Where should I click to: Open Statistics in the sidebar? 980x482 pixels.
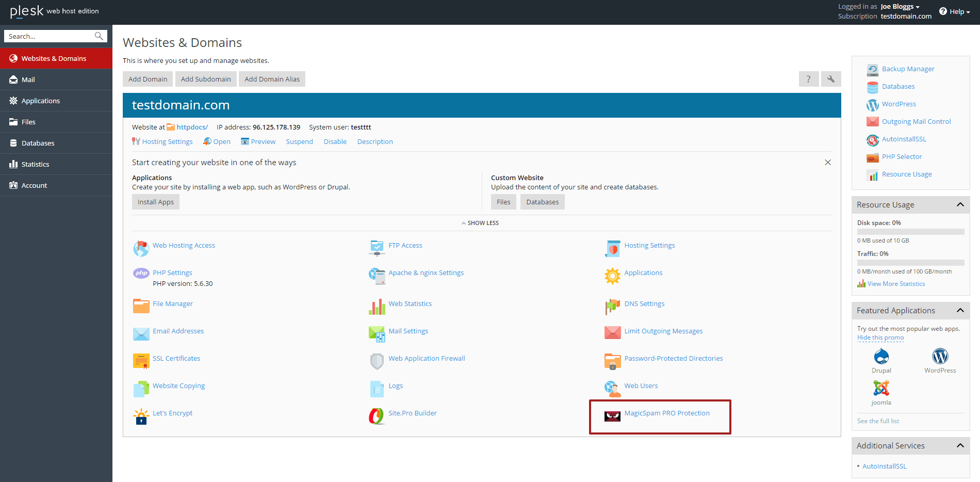coord(56,164)
